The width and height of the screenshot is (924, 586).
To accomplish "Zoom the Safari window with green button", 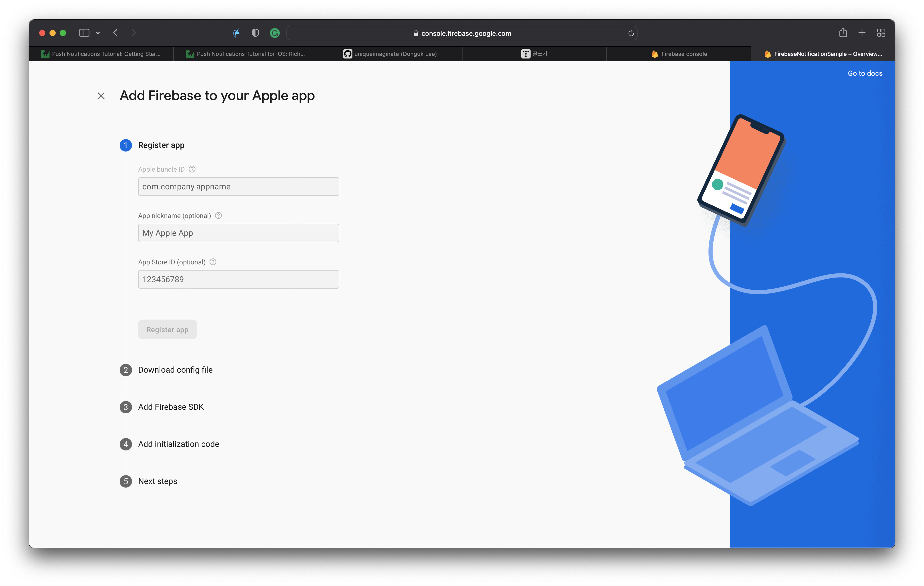I will 63,33.
